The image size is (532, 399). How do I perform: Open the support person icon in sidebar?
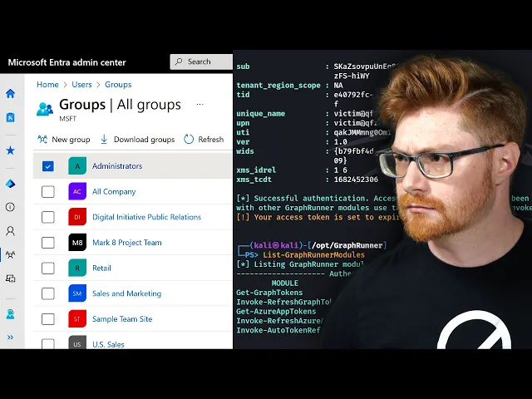pos(11,314)
